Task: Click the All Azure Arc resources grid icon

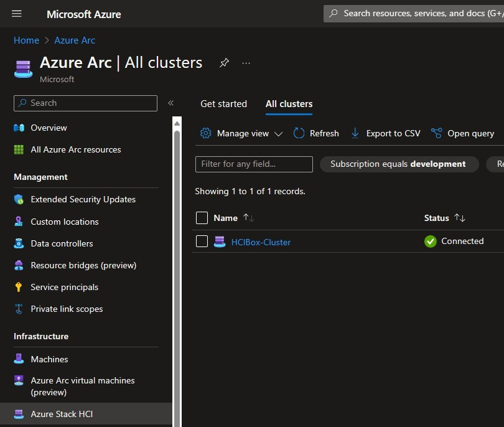Action: (x=19, y=149)
